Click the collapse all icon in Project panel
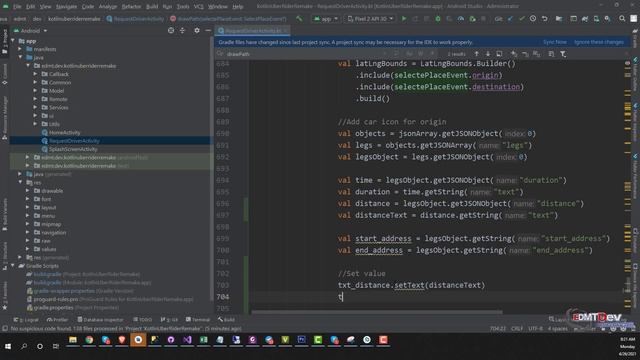640x360 pixels. click(182, 31)
